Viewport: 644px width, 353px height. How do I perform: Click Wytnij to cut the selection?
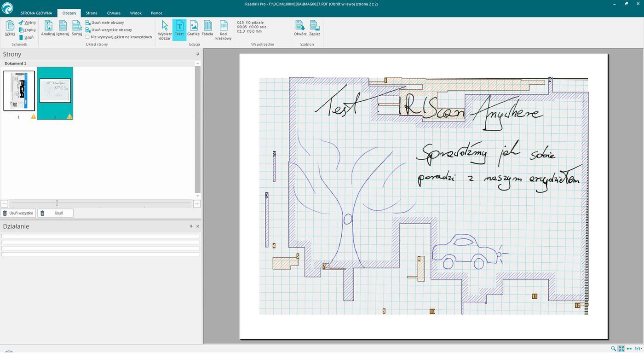coord(27,23)
